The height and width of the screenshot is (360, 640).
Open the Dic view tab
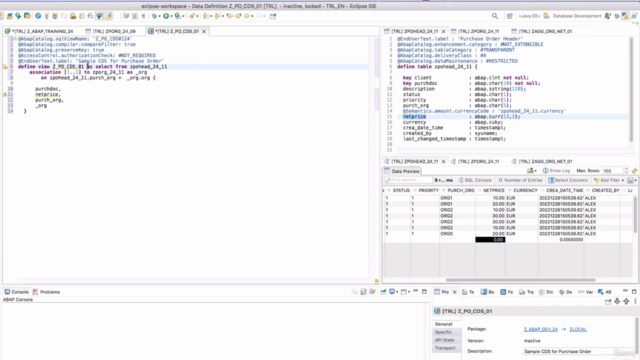(546, 292)
